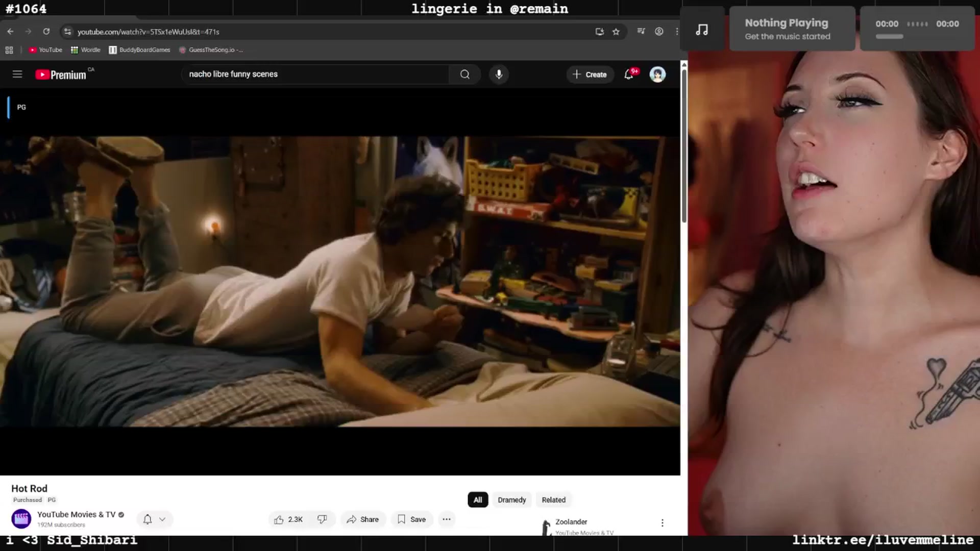Dislike the Hot Rod video
The image size is (980, 551).
pos(323,519)
